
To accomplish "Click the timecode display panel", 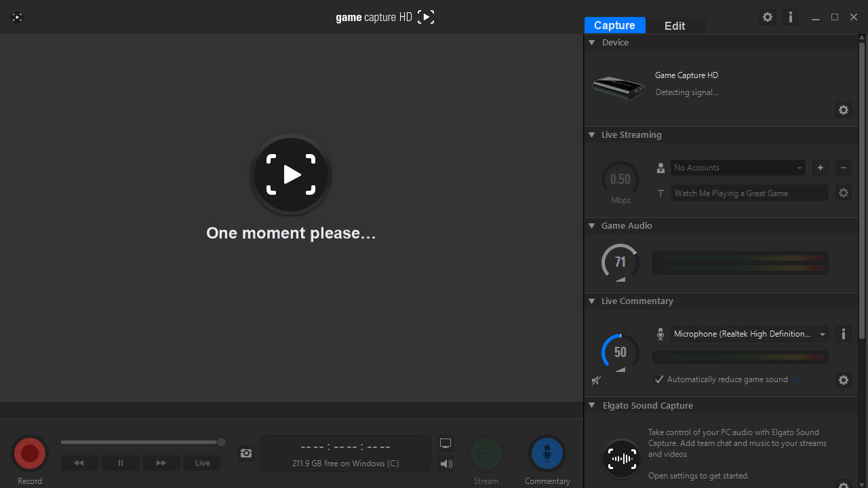I will pyautogui.click(x=346, y=453).
